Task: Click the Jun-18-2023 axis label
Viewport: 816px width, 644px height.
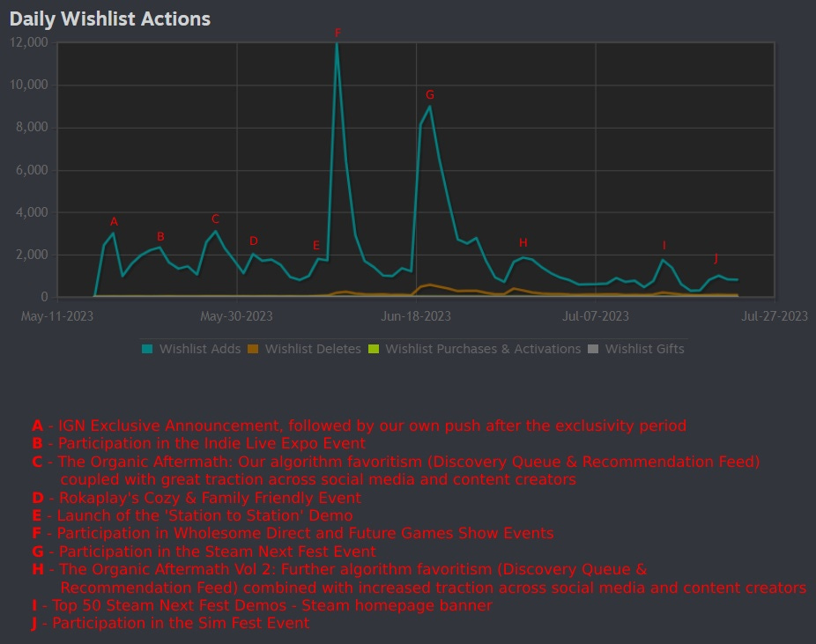Action: click(414, 315)
